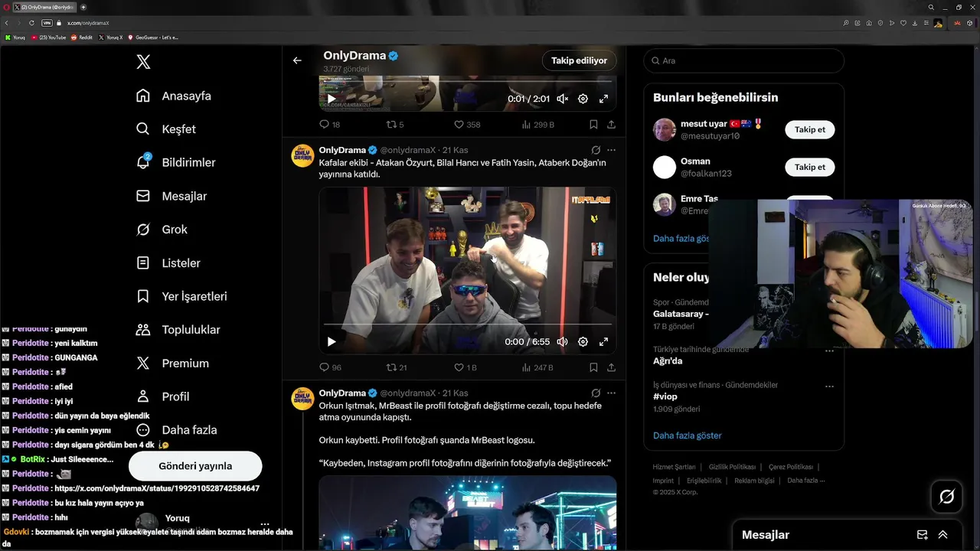Open Profil page
Image resolution: width=980 pixels, height=551 pixels.
pyautogui.click(x=162, y=396)
